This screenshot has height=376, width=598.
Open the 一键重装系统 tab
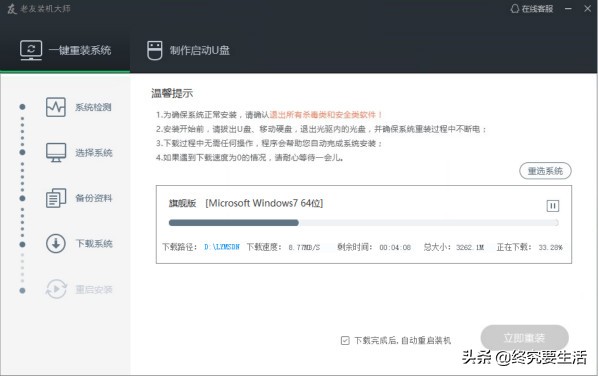coord(65,50)
